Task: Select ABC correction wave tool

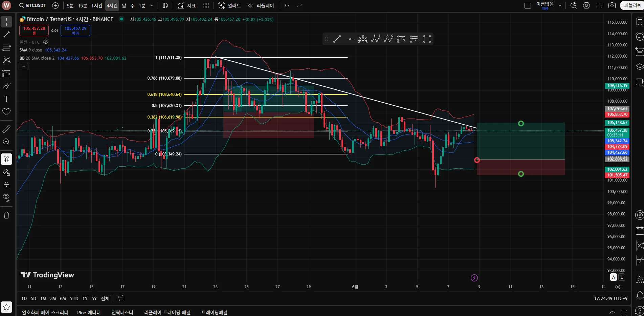Action: [388, 39]
